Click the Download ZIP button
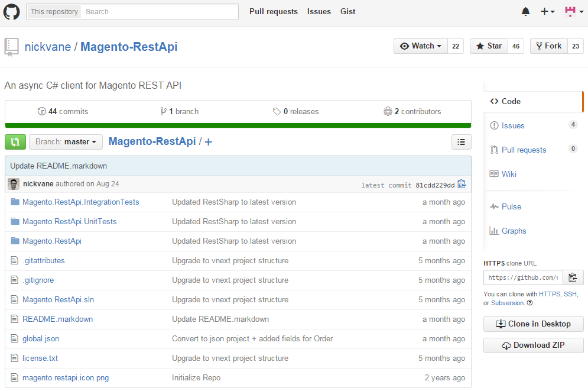 [533, 345]
